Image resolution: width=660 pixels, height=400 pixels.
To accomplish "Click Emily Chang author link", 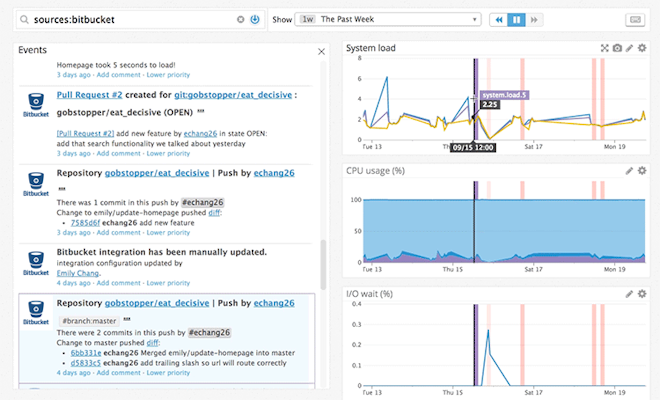I will (x=80, y=272).
